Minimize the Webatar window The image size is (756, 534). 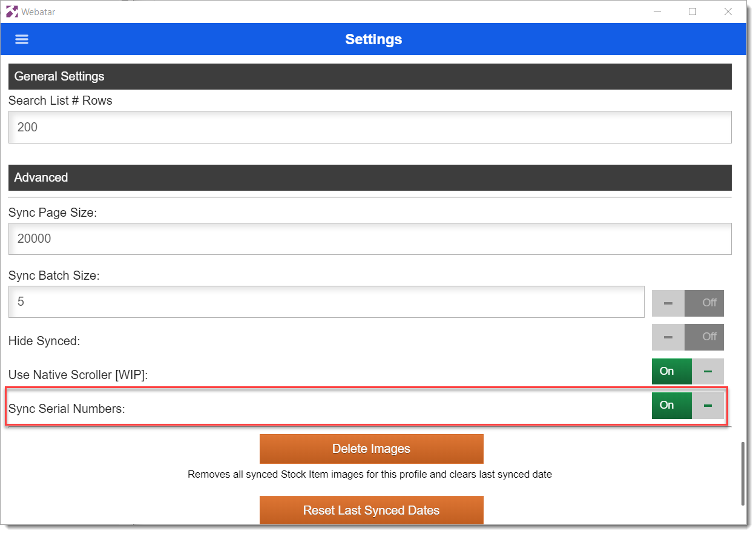click(657, 12)
